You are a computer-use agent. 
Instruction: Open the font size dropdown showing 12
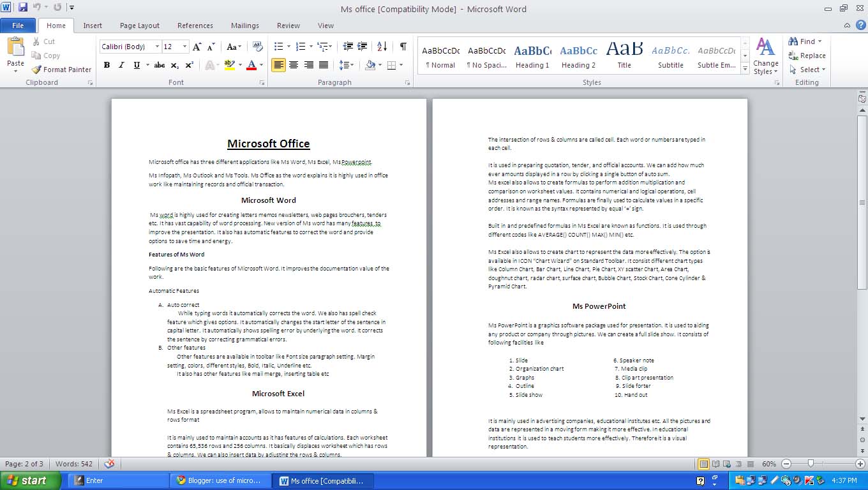point(185,47)
